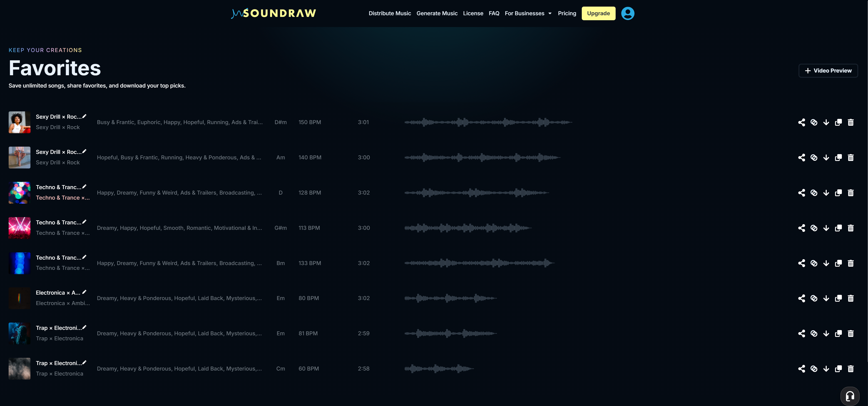Copy the first Trap × Electronica track
Image resolution: width=868 pixels, height=406 pixels.
[839, 333]
